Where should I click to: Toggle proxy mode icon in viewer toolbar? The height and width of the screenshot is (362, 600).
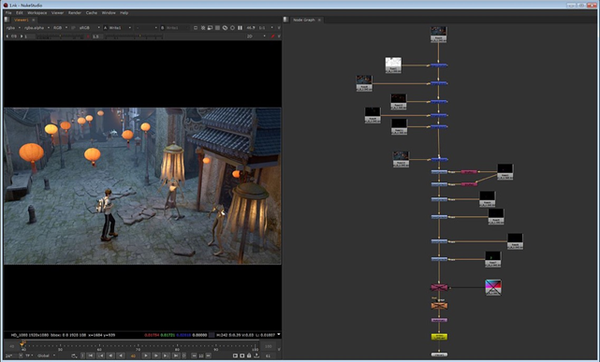(x=210, y=28)
